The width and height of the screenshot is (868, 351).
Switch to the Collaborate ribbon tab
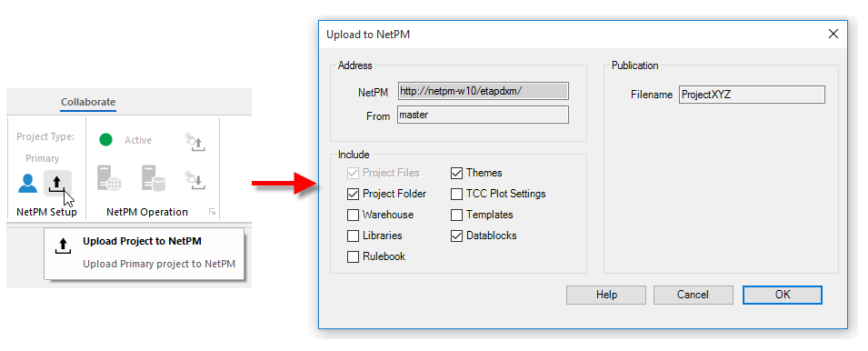[88, 102]
